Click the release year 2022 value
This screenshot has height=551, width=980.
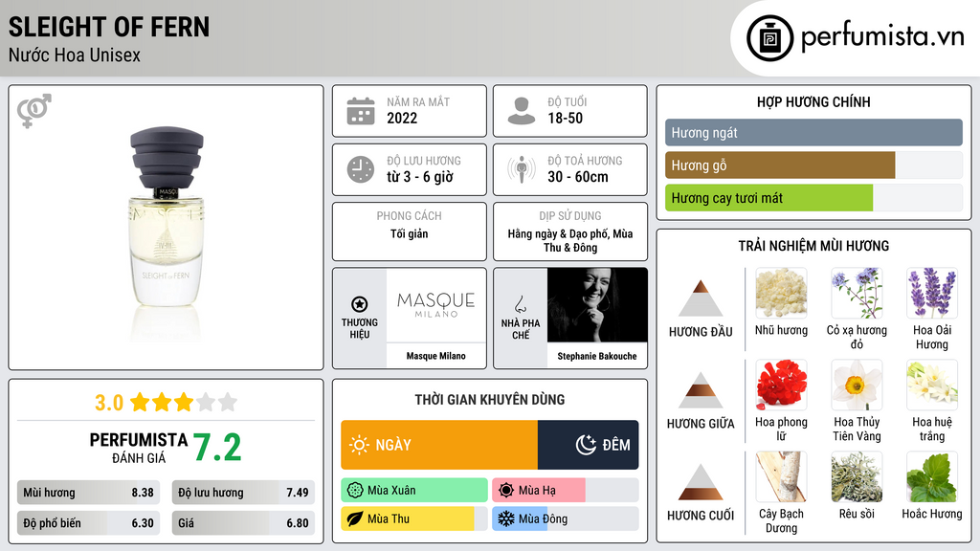[x=402, y=118]
